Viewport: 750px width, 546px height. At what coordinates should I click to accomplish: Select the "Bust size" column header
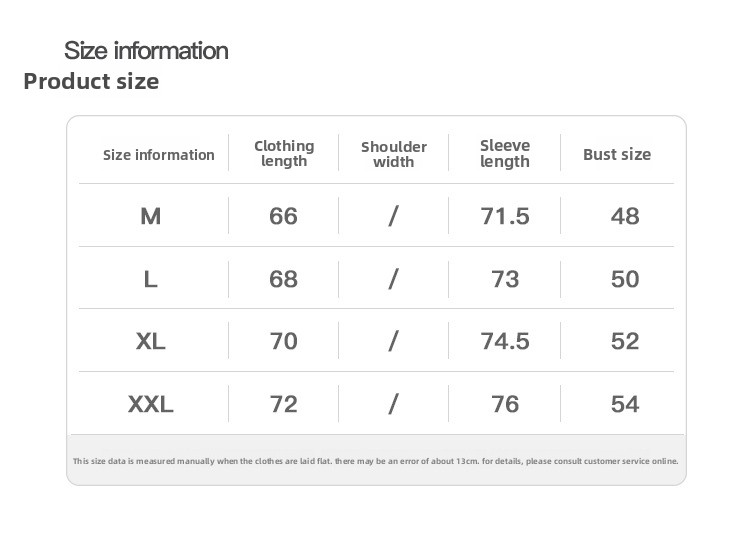tap(617, 154)
